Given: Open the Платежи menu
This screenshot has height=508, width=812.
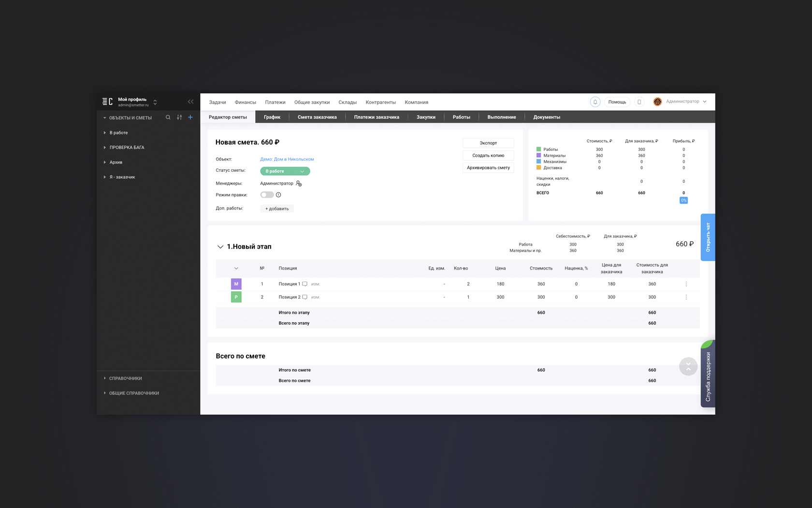Looking at the screenshot, I should pos(275,103).
